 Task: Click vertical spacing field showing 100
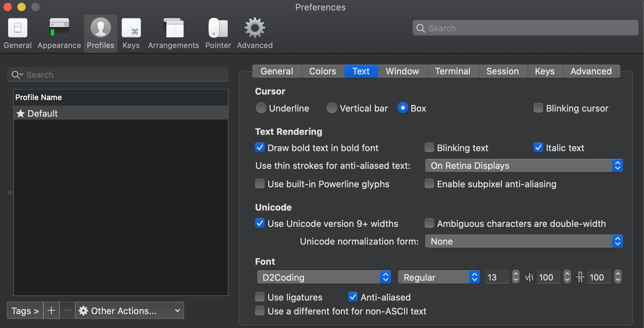[599, 277]
